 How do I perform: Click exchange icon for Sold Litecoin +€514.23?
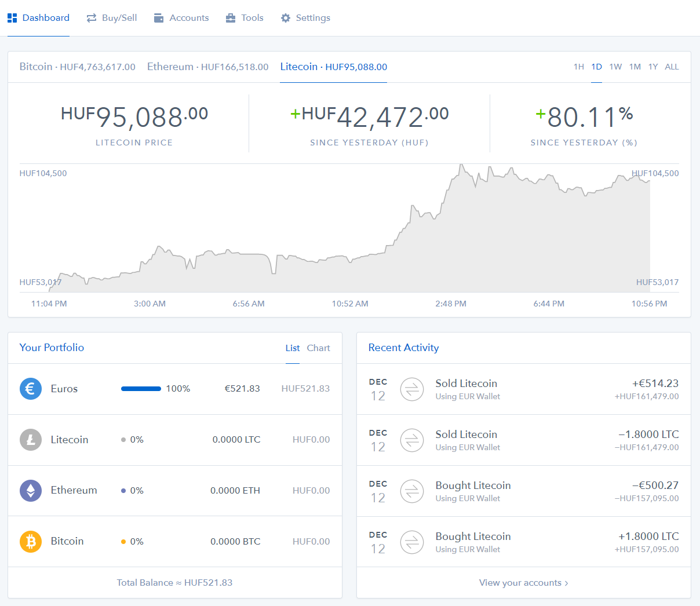[412, 389]
